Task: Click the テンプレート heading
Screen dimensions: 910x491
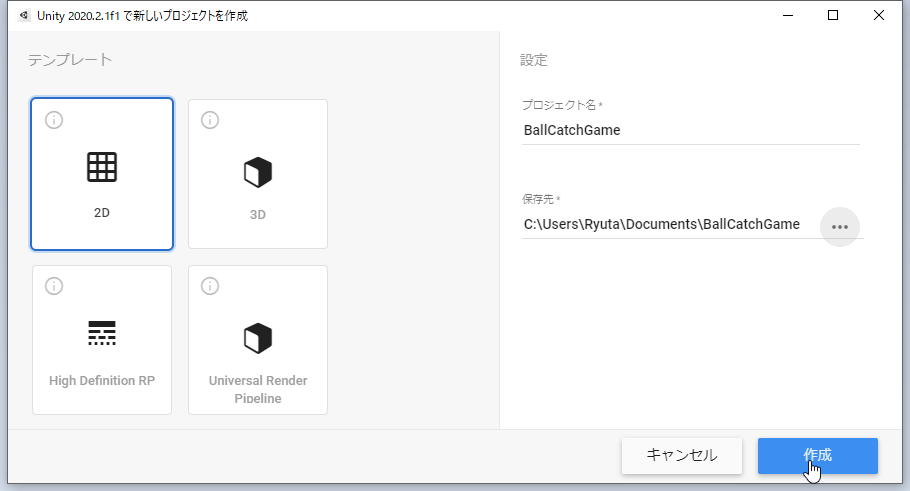Action: [x=70, y=60]
